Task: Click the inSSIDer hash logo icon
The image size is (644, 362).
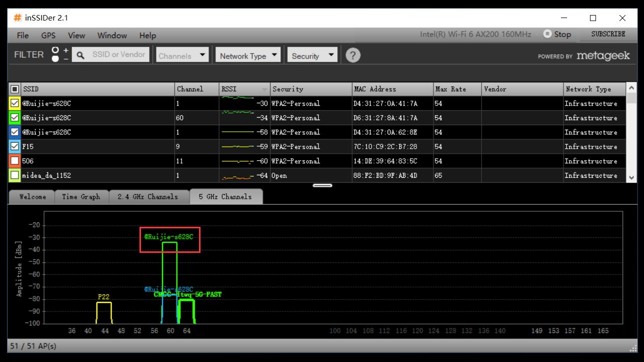Action: coord(17,18)
